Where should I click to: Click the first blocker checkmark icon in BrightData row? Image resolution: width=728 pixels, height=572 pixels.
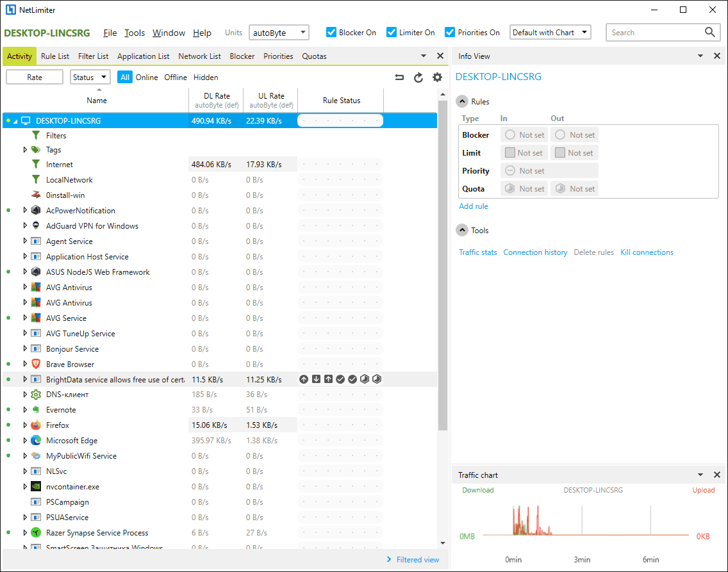pos(340,379)
